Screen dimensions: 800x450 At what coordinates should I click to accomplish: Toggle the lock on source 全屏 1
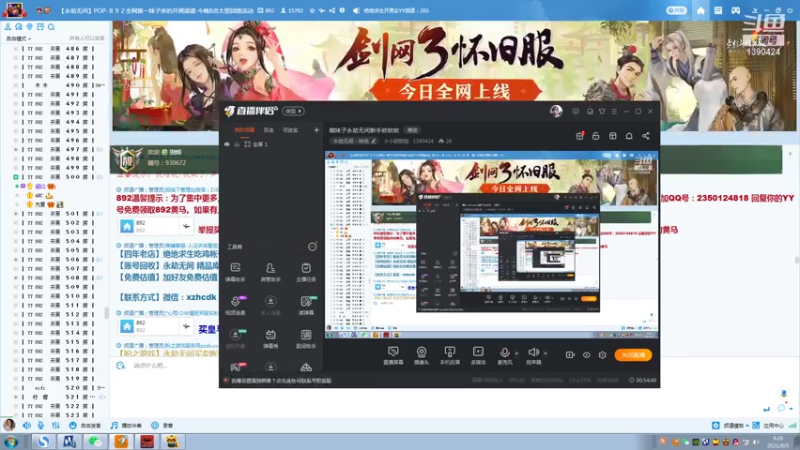pyautogui.click(x=237, y=144)
